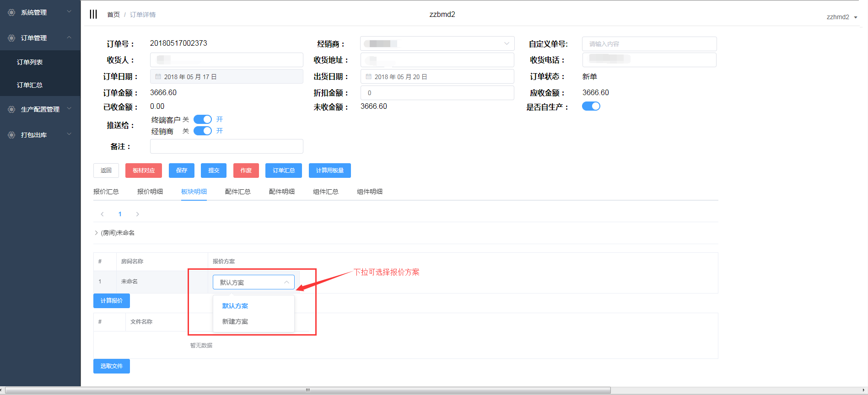Click the 打包出库 gear icon

coord(11,135)
